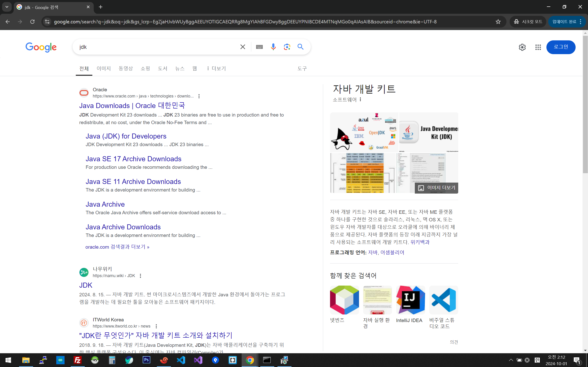The height and width of the screenshot is (367, 588).
Task: Bookmark this page with star icon
Action: tap(498, 22)
